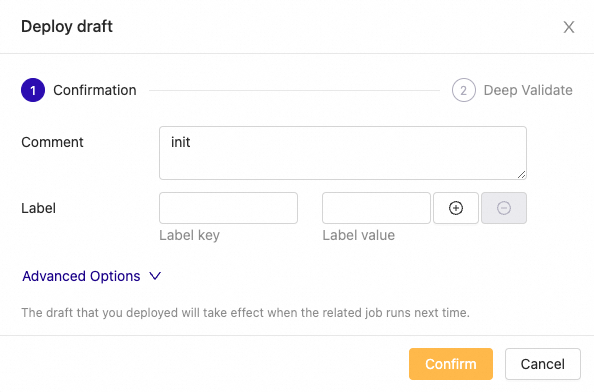
Task: Click the Label value input field
Action: tap(376, 208)
